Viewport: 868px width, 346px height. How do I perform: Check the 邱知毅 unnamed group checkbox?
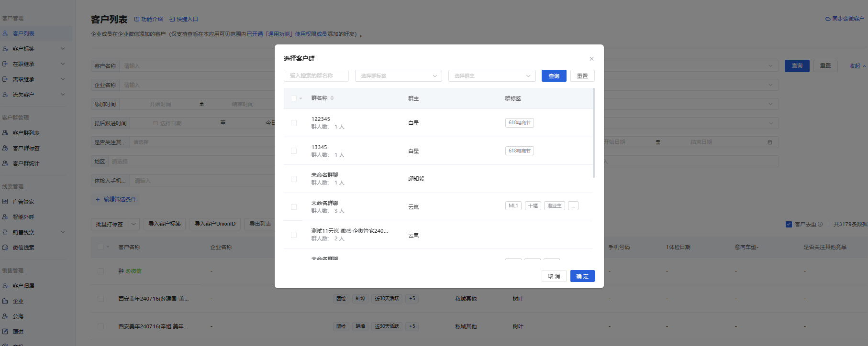point(294,179)
